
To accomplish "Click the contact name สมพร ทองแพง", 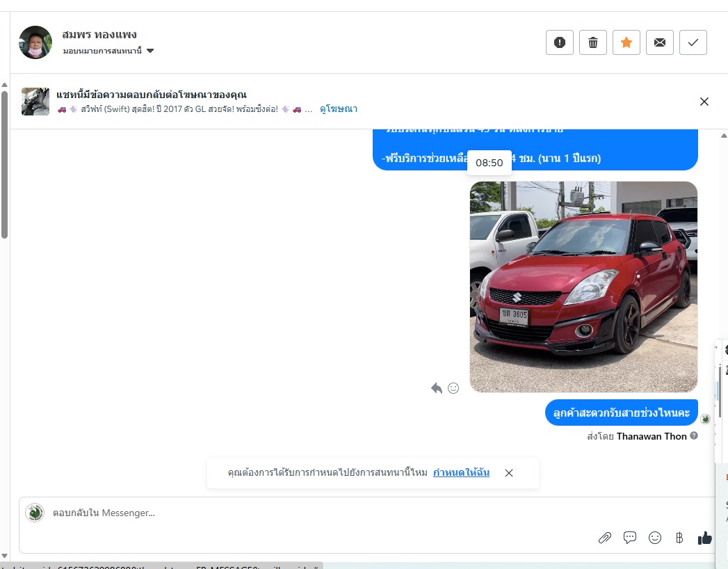I will pyautogui.click(x=99, y=35).
